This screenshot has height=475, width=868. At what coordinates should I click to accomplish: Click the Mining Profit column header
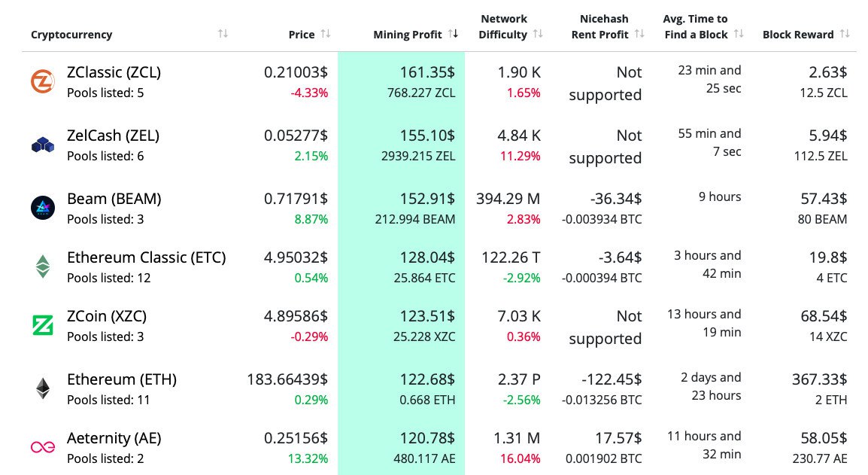407,35
